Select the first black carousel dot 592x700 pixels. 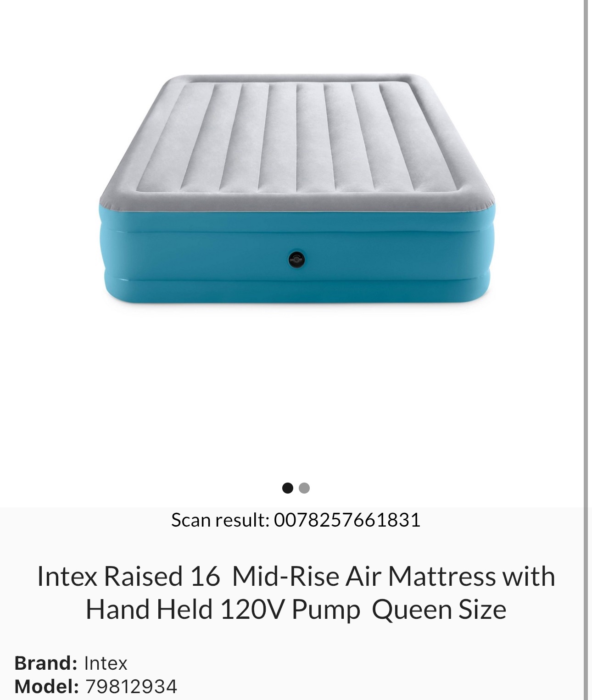288,488
